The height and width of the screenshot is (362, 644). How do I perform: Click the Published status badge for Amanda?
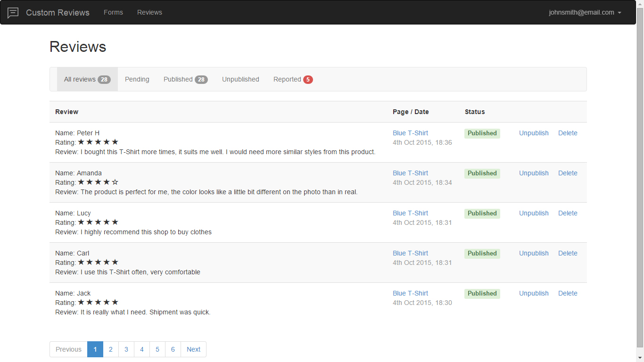(x=482, y=173)
